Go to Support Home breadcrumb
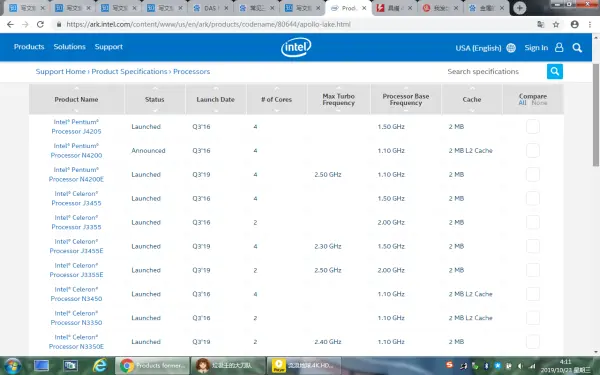 point(60,72)
